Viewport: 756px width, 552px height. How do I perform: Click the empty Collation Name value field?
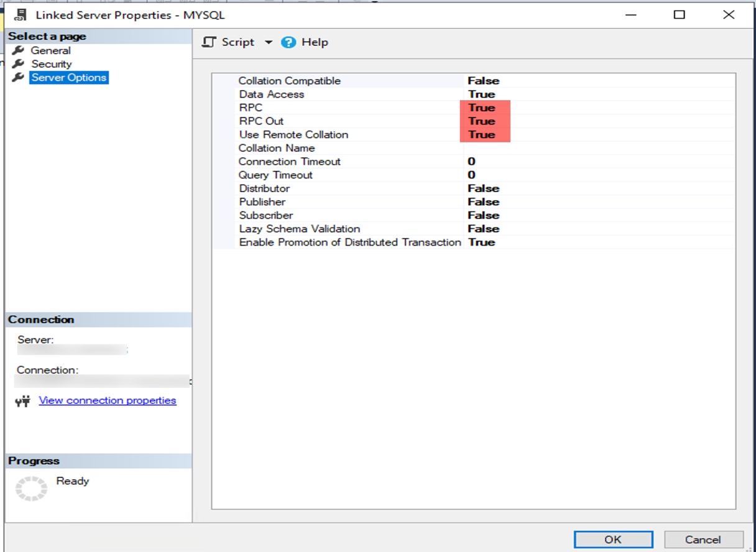click(599, 148)
